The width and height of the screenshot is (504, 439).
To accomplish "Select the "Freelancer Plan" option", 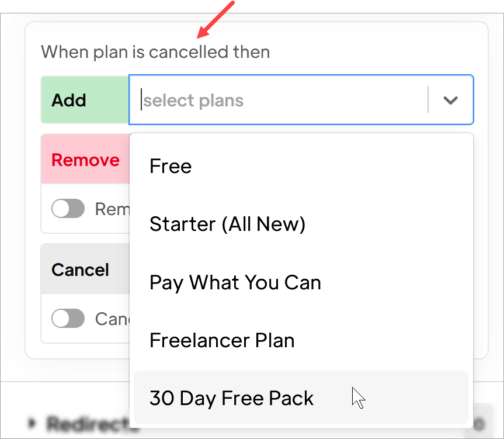I will [x=222, y=340].
